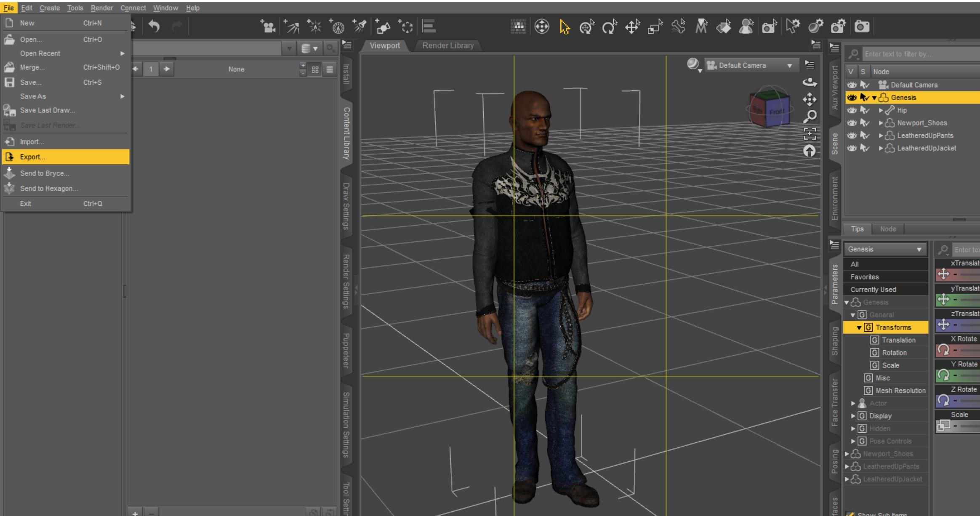Click Currently Used filter in Parameters
Screen dimensions: 980x516
[x=873, y=290]
